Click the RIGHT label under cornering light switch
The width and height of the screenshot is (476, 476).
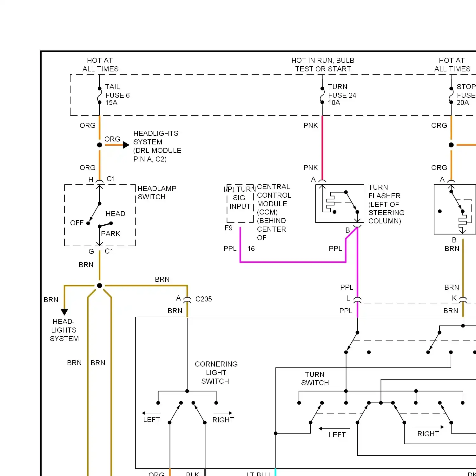coord(223,420)
